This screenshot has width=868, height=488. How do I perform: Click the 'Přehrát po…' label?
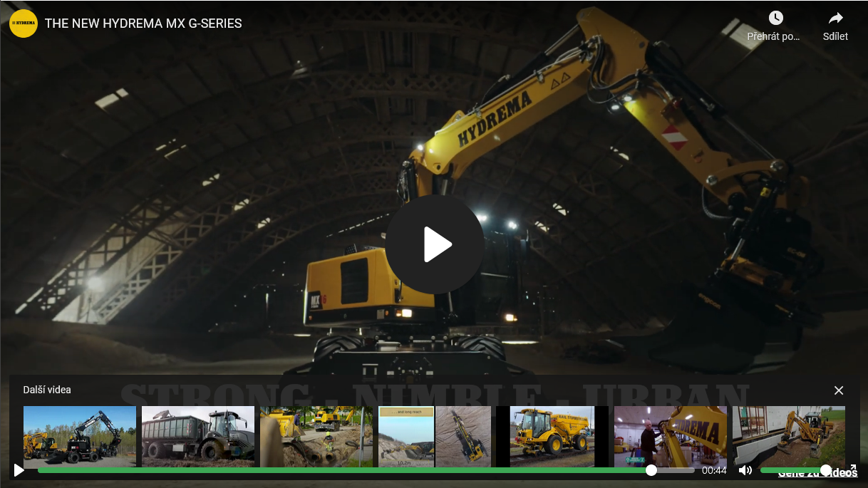774,36
